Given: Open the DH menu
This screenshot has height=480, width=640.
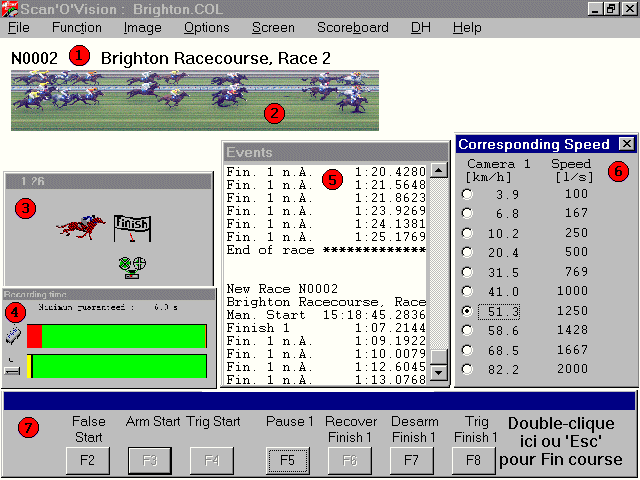Looking at the screenshot, I should 420,28.
